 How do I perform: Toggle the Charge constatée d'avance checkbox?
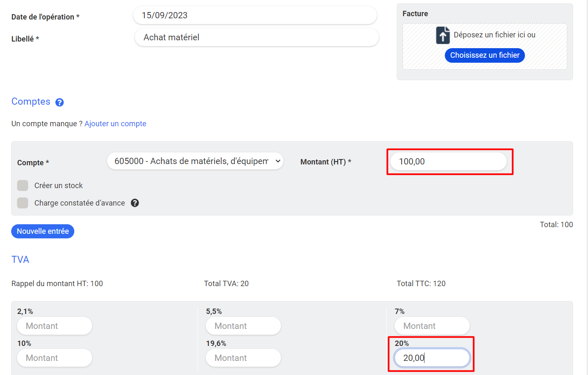(23, 203)
